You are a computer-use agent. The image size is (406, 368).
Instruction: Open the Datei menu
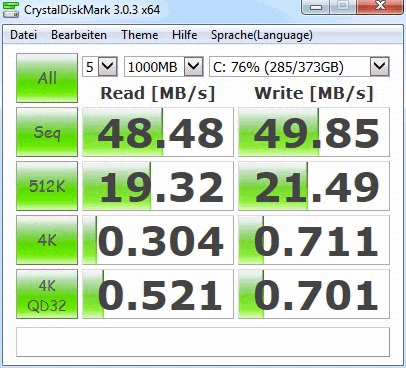pos(23,35)
